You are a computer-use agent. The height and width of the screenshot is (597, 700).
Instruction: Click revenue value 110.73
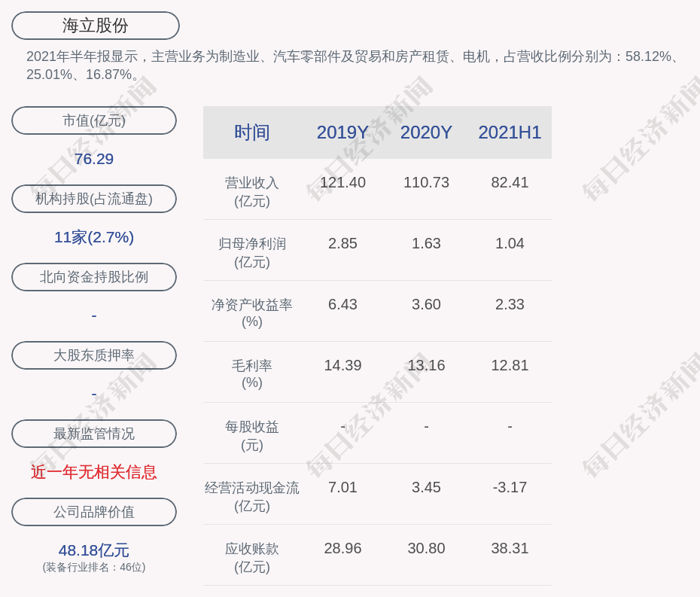click(426, 183)
